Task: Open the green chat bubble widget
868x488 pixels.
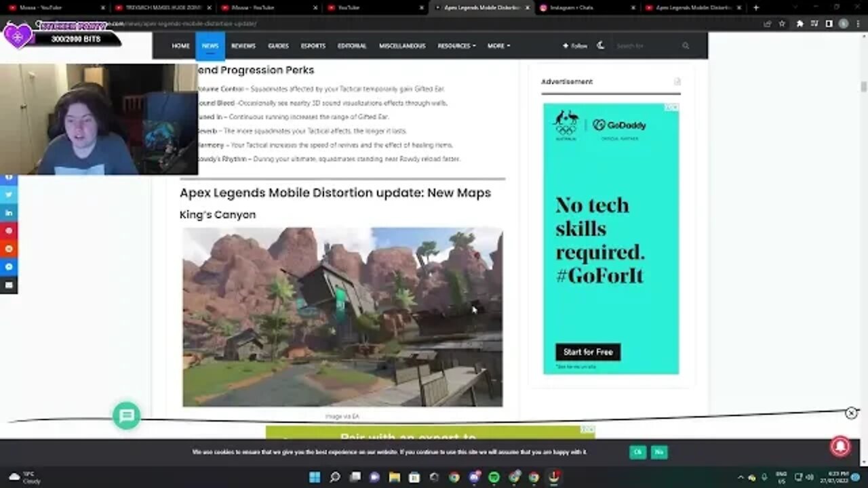Action: tap(127, 415)
